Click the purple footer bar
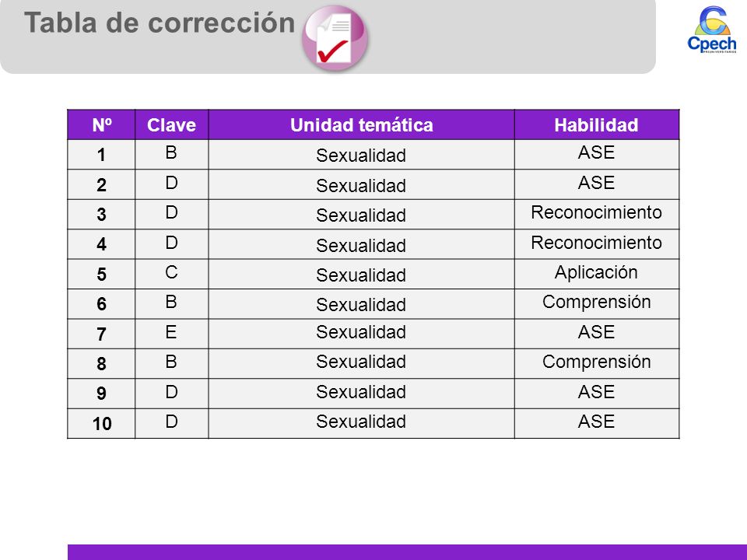 (x=407, y=552)
